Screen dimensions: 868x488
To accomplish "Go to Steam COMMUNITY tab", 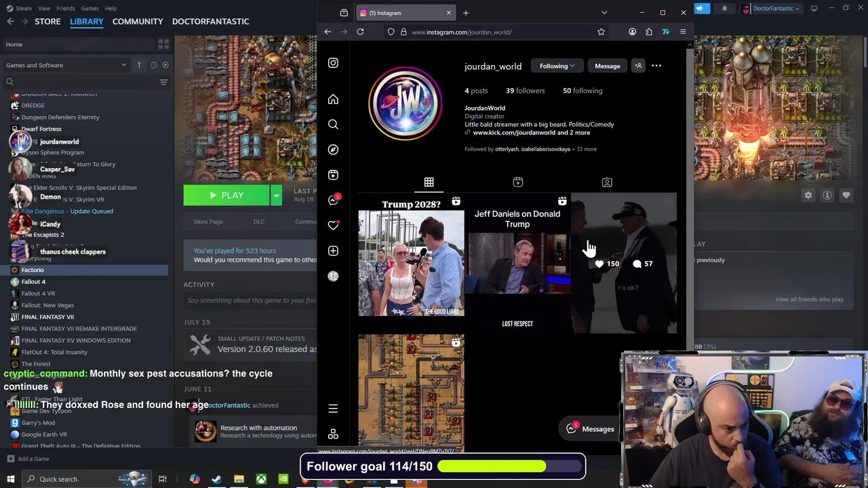I will (x=138, y=22).
